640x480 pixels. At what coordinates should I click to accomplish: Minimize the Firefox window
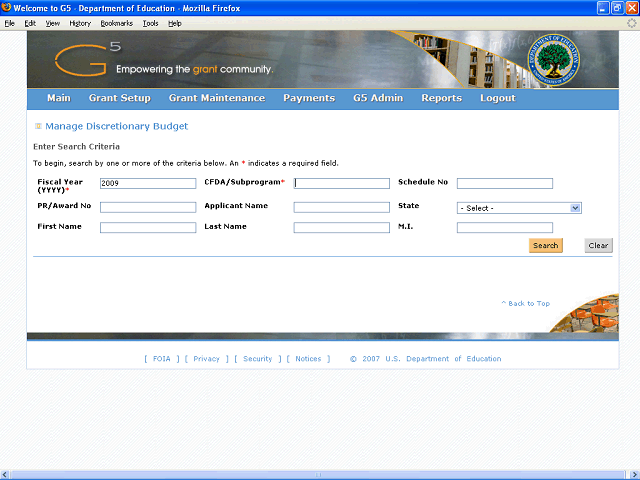[603, 8]
